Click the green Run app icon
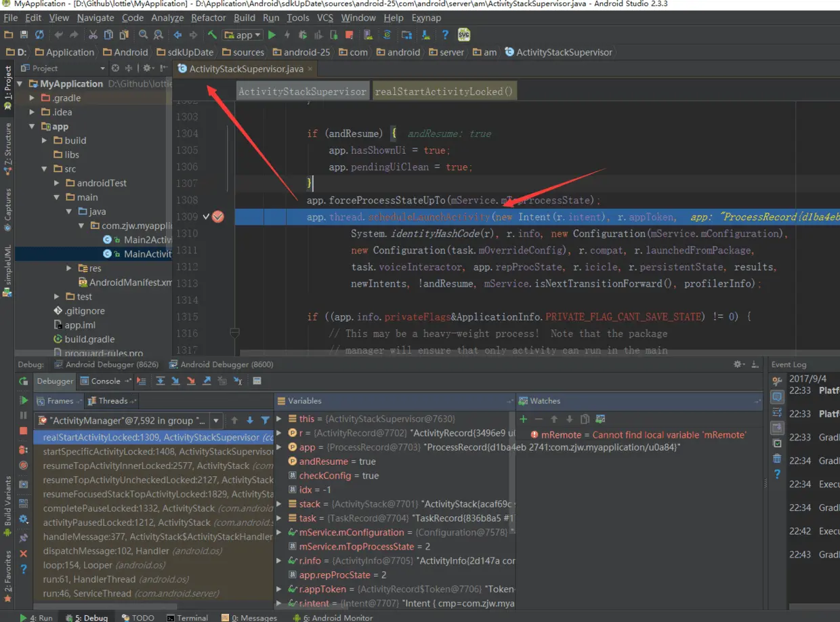840x622 pixels. click(x=272, y=35)
